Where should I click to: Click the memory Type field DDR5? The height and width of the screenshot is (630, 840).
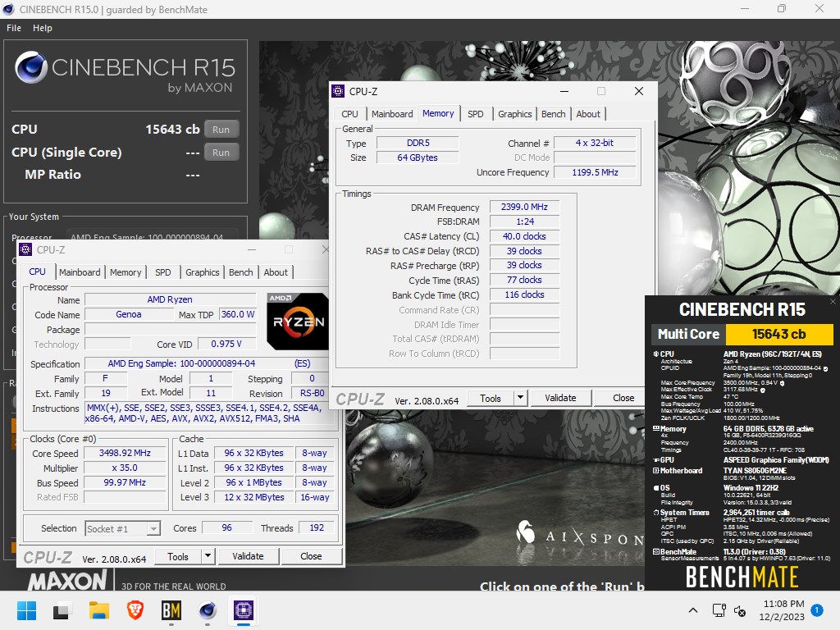coord(418,143)
